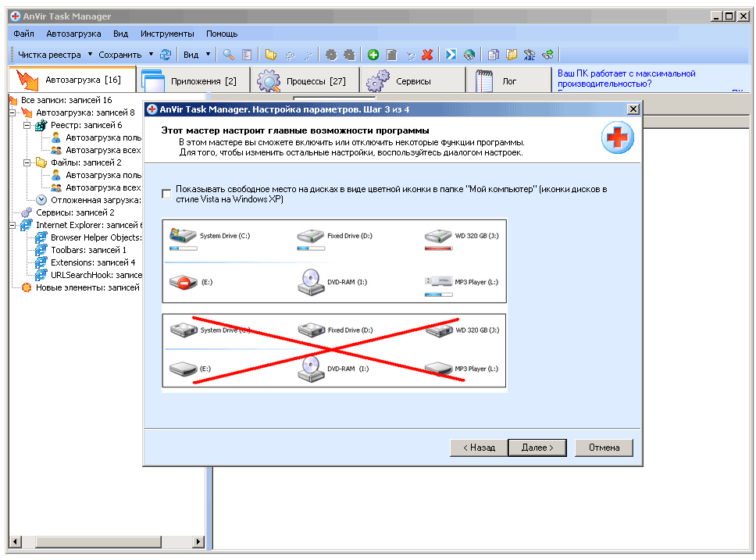Click the red cross wizard logo icon
Viewport: 756px width, 560px height.
pos(617,139)
